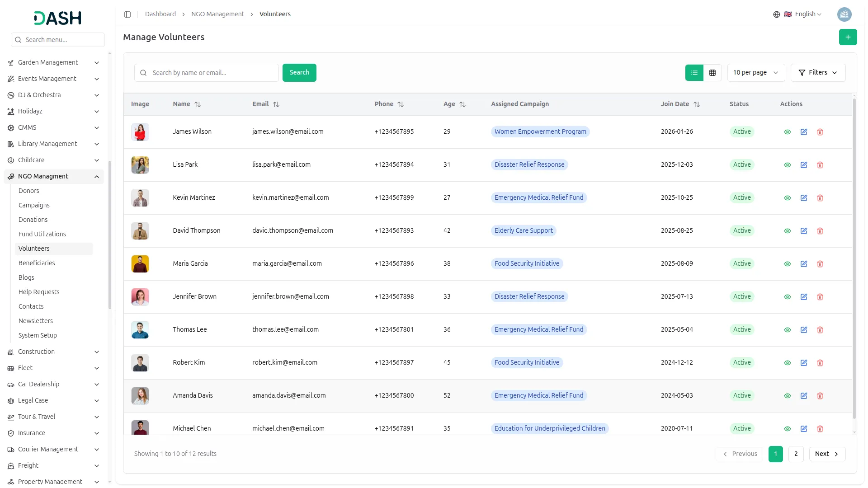Delete Robert Kim's record

(x=820, y=363)
